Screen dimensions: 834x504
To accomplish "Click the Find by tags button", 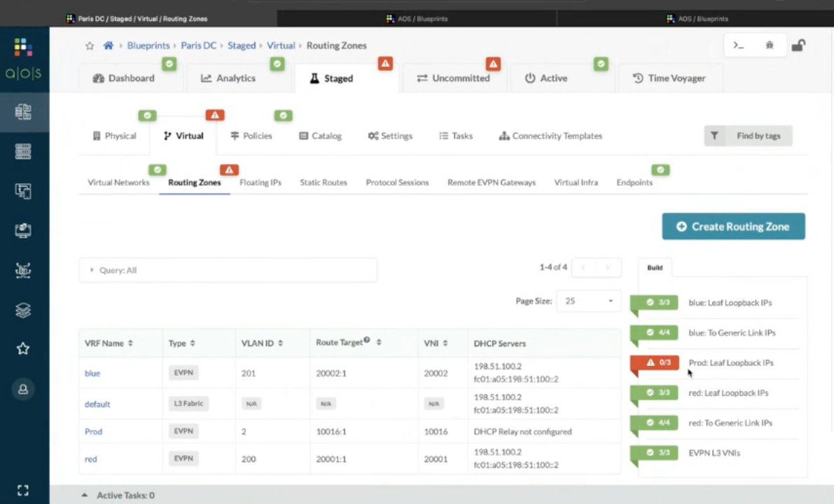I will 748,136.
